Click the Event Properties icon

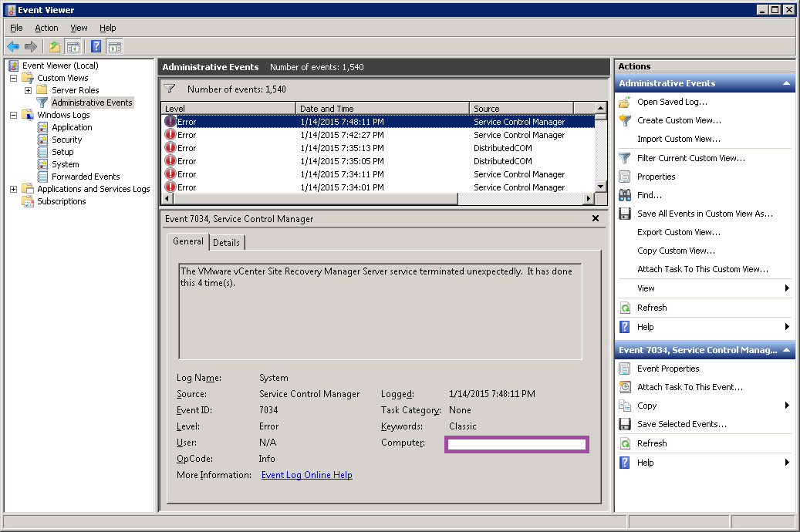625,369
